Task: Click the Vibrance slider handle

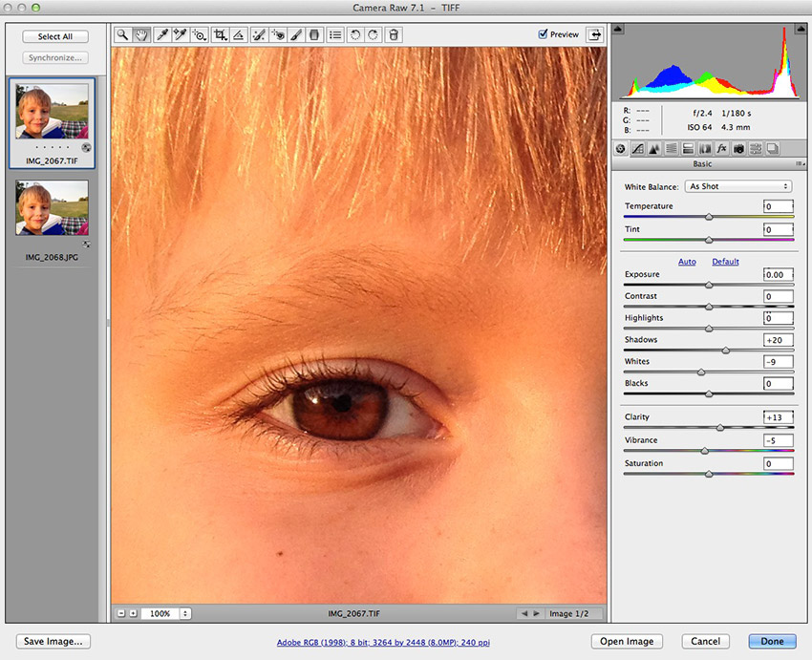Action: point(704,451)
